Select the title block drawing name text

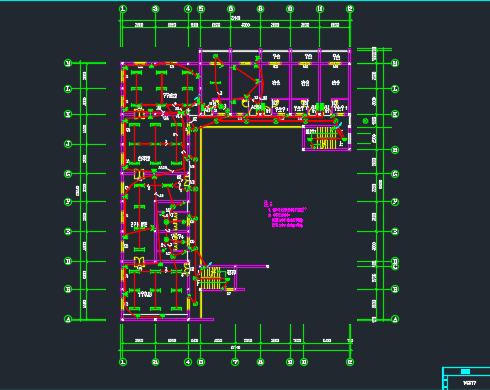pos(469,383)
